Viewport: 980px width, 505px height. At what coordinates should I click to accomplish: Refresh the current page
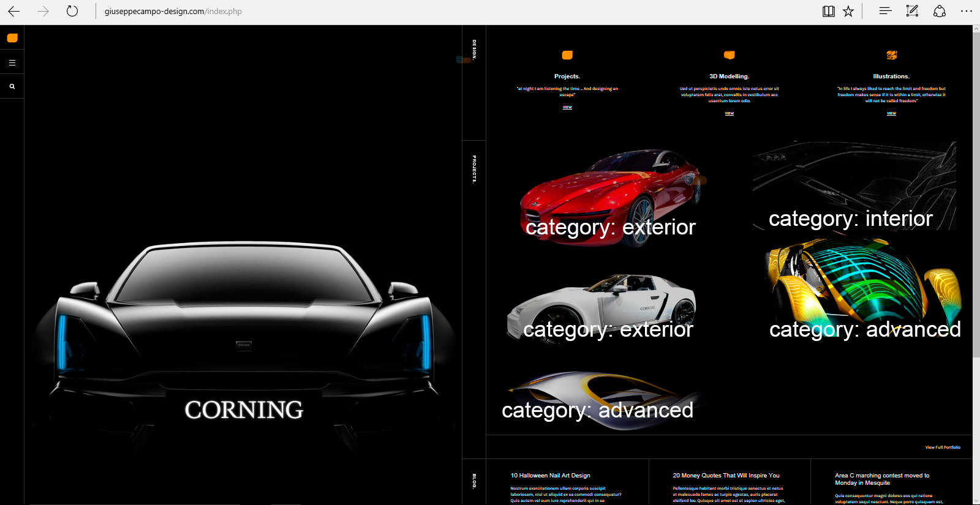pyautogui.click(x=72, y=11)
